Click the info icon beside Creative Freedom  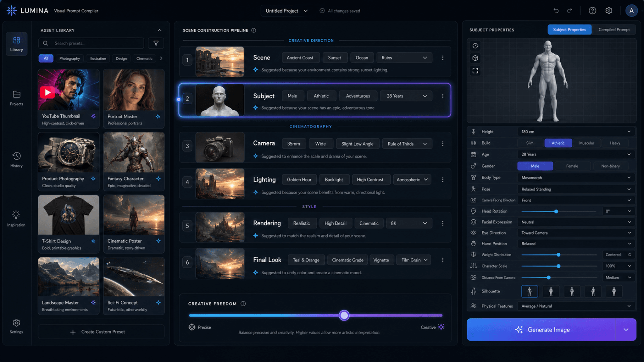pos(243,304)
